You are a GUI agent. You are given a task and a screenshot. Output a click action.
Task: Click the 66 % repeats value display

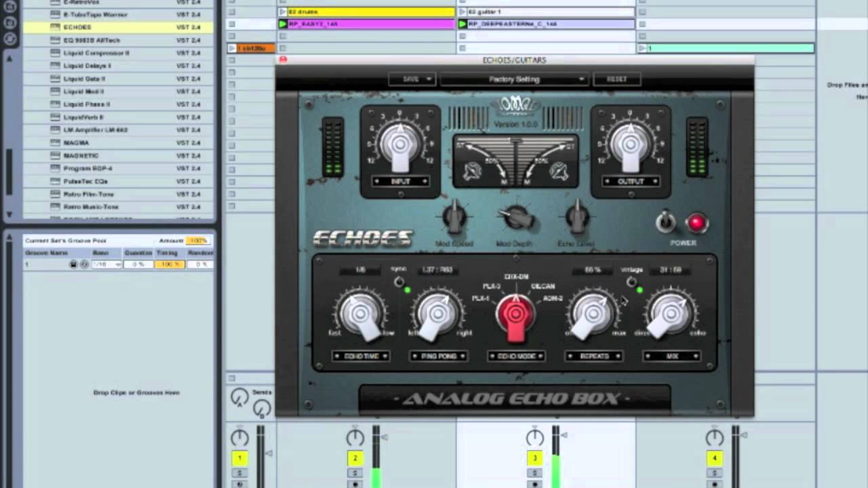tap(593, 270)
